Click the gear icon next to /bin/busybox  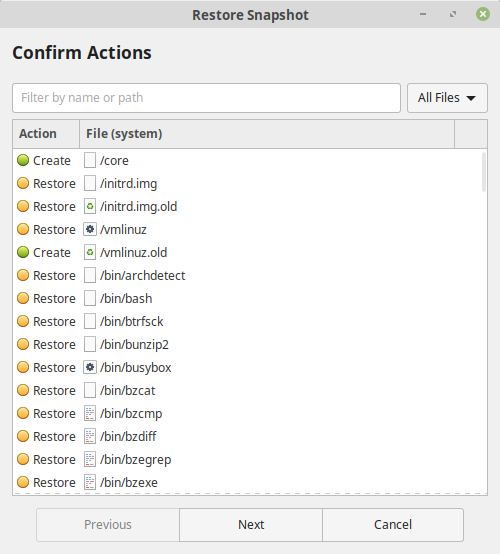click(x=90, y=367)
